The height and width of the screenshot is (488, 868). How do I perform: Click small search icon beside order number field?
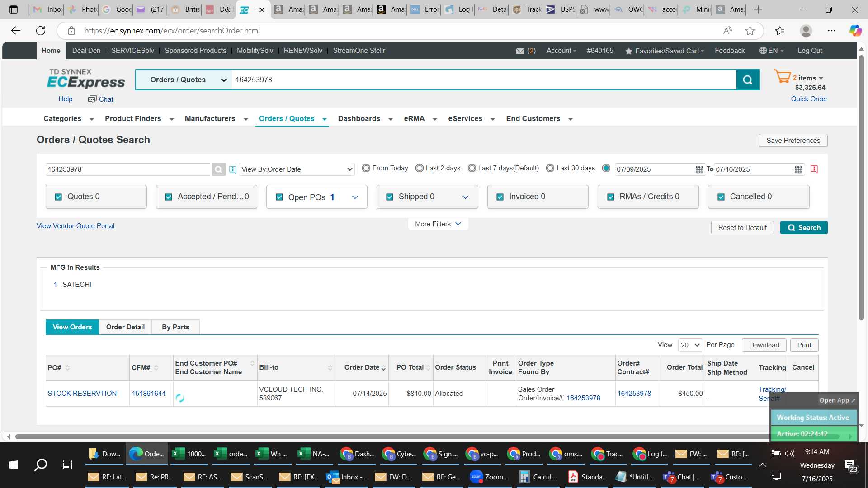(x=218, y=169)
